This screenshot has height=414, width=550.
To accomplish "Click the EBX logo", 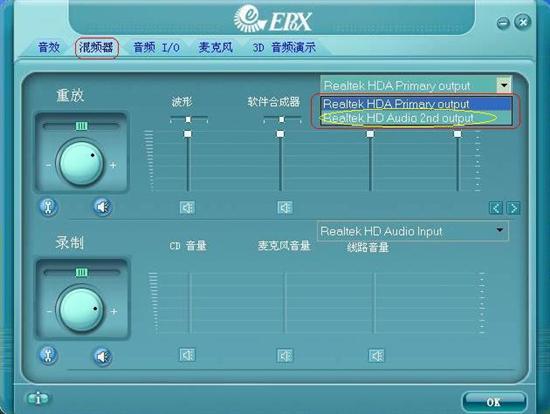I will click(x=272, y=19).
